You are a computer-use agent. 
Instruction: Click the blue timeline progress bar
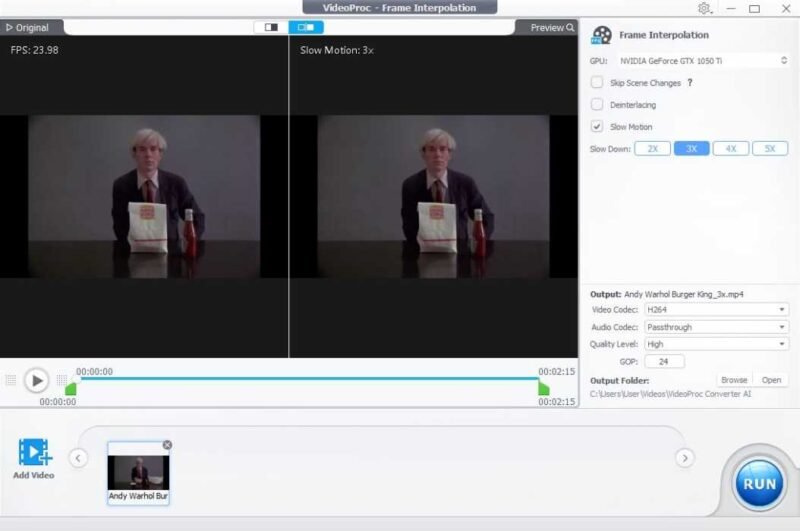pos(308,378)
